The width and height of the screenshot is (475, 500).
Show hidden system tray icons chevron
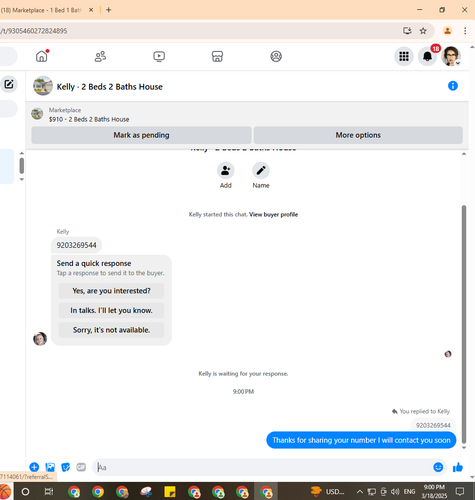click(359, 492)
